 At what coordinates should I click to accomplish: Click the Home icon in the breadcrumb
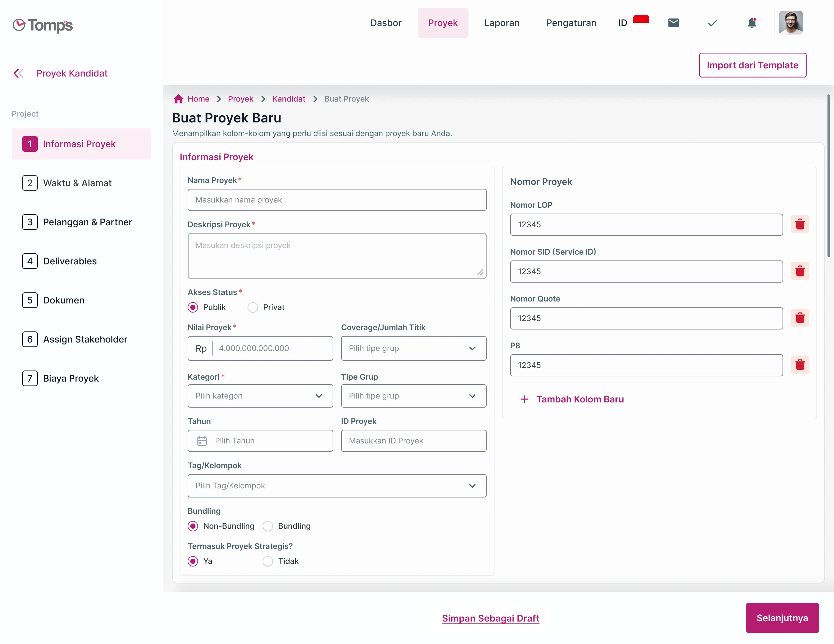(178, 99)
